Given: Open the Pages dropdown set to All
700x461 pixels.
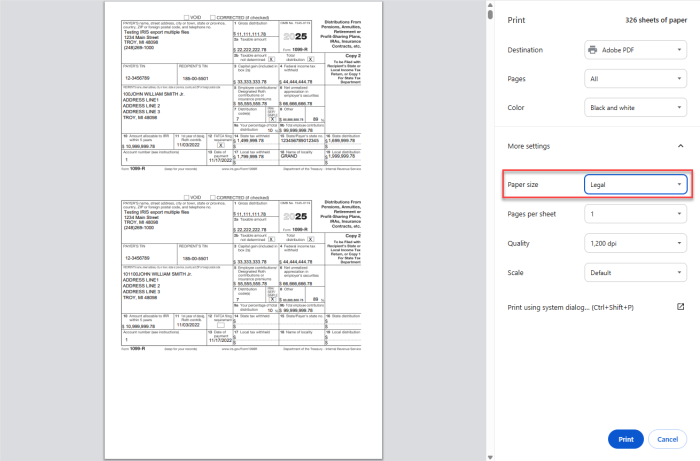Looking at the screenshot, I should [x=636, y=77].
